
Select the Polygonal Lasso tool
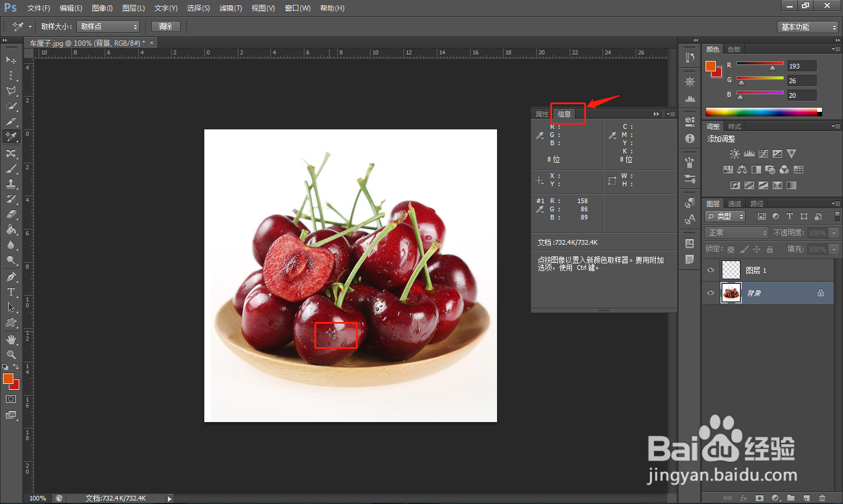(11, 91)
